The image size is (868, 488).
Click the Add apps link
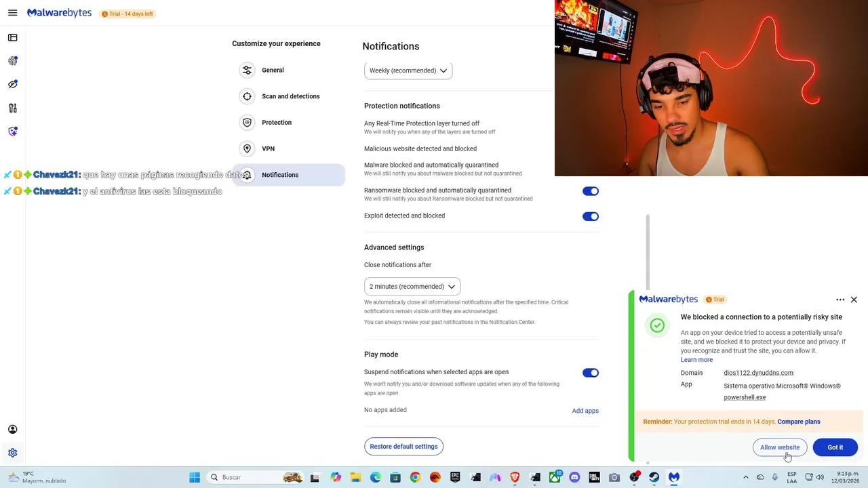[585, 411]
